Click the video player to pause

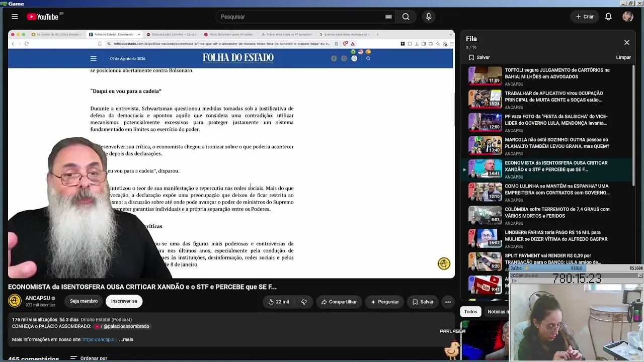tap(231, 154)
